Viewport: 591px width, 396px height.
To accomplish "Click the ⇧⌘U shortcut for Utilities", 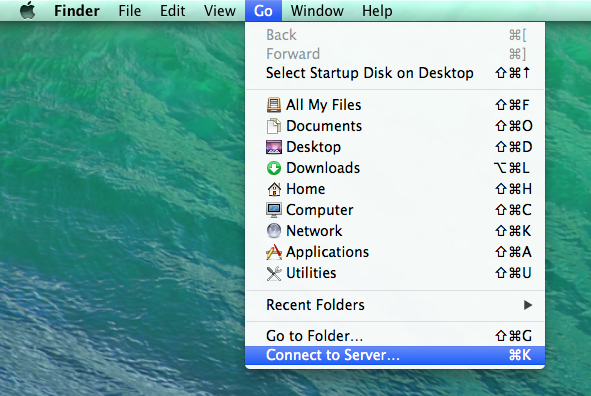I will pos(513,273).
